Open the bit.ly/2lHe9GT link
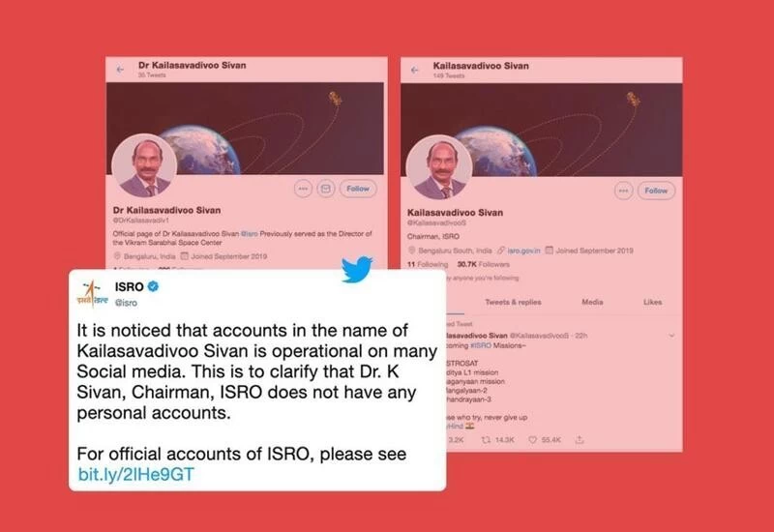Viewport: 774px width, 532px height. pyautogui.click(x=135, y=474)
